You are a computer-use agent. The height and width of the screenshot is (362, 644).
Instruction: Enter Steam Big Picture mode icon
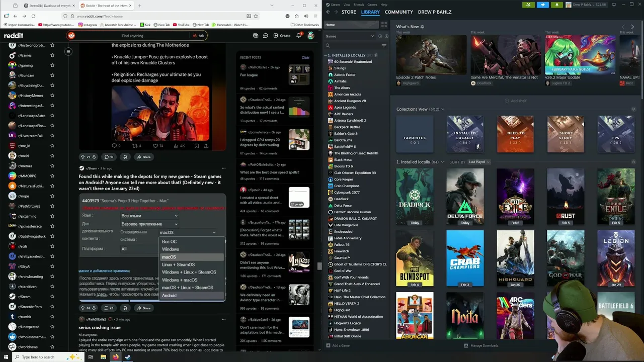(613, 5)
